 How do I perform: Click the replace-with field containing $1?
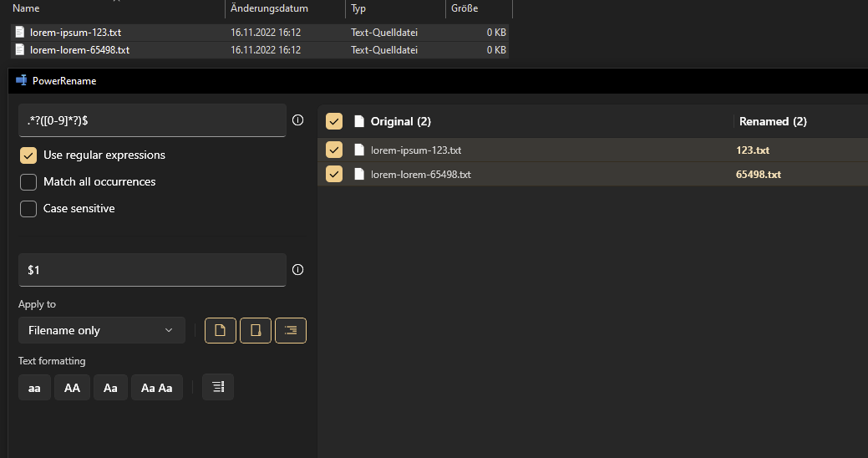tap(152, 270)
